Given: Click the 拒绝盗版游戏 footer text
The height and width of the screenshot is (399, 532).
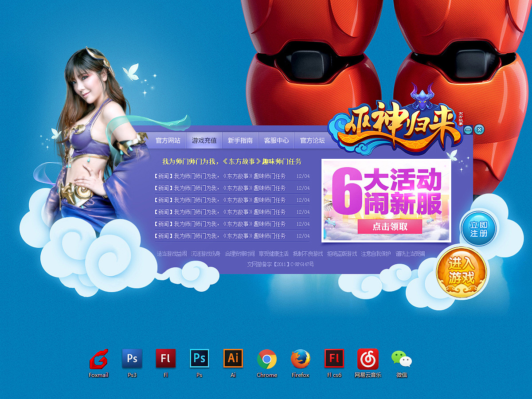Looking at the screenshot, I should point(342,254).
